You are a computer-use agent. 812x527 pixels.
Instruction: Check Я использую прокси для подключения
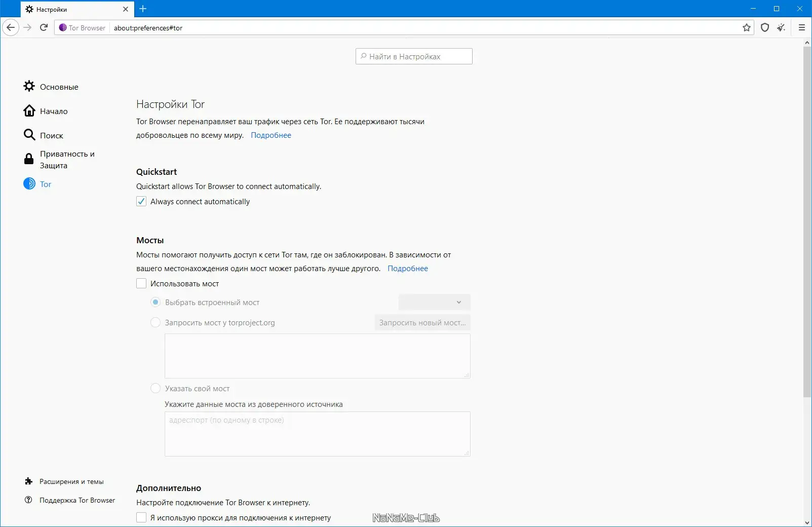click(141, 517)
